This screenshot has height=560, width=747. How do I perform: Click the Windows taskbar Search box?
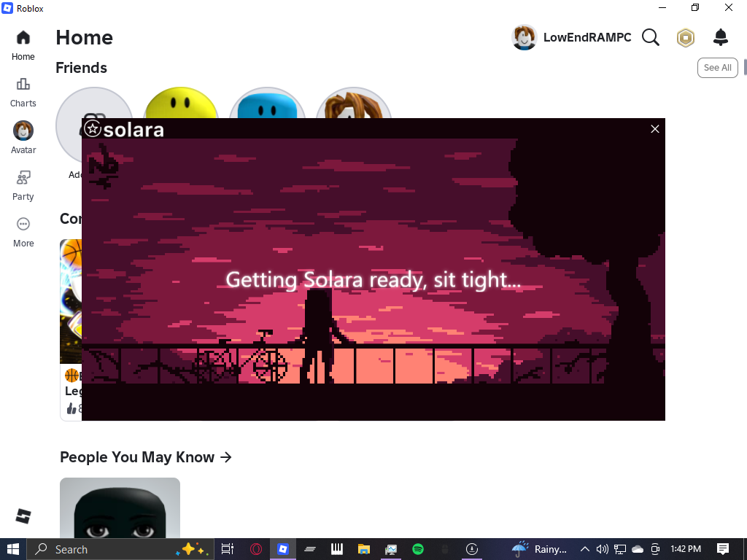120,549
